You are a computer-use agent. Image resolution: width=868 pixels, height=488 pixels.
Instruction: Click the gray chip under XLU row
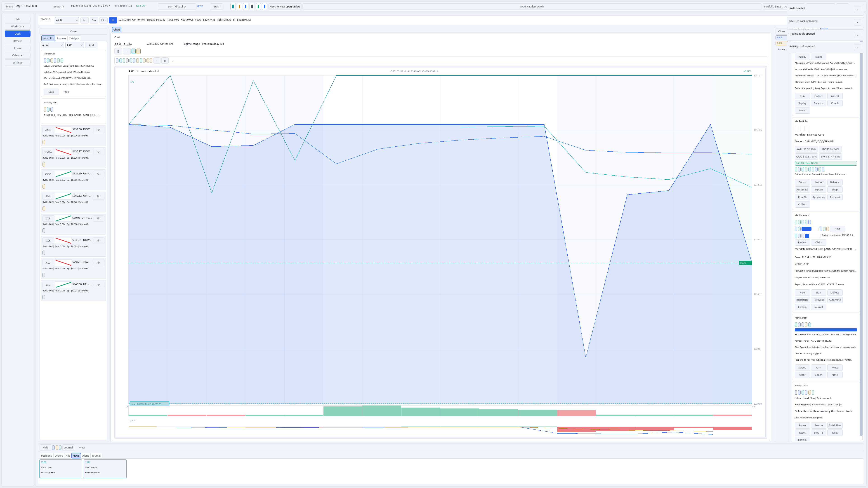[44, 275]
